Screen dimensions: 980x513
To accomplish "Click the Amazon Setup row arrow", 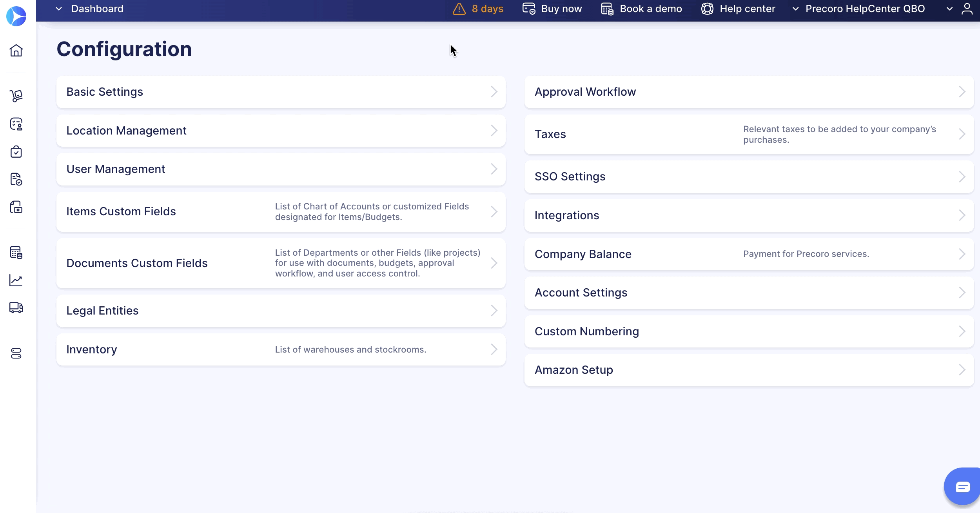I will [x=962, y=370].
